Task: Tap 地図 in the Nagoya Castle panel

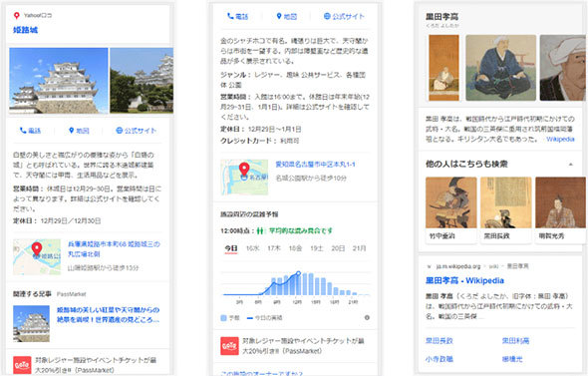Action: [286, 17]
